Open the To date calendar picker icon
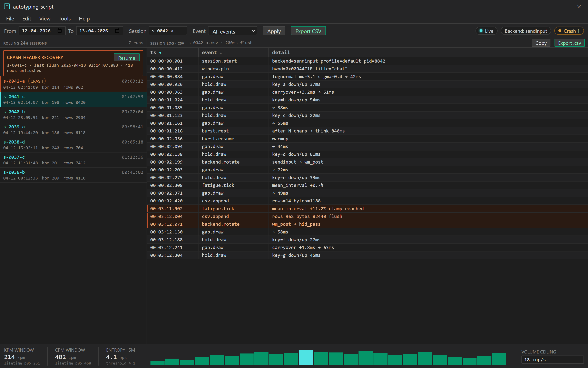 117,31
